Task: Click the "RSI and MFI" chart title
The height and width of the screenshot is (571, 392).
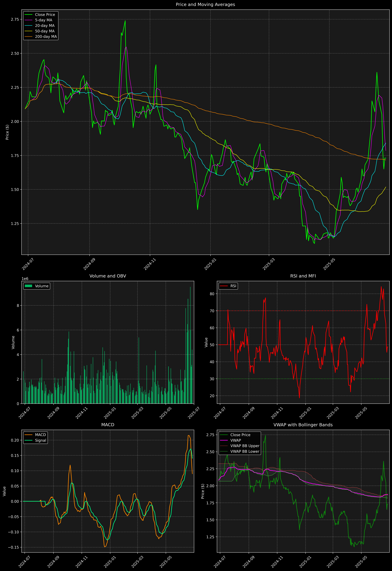Action: (x=303, y=276)
